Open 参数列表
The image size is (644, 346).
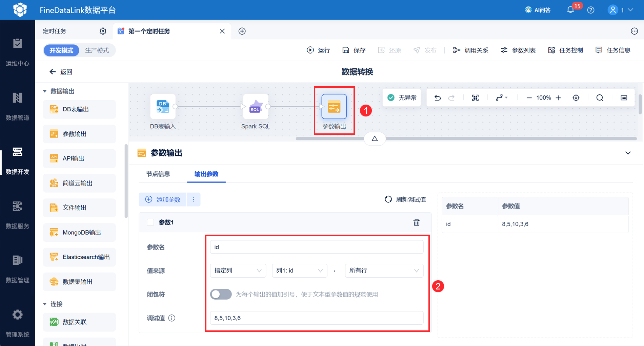tap(518, 50)
